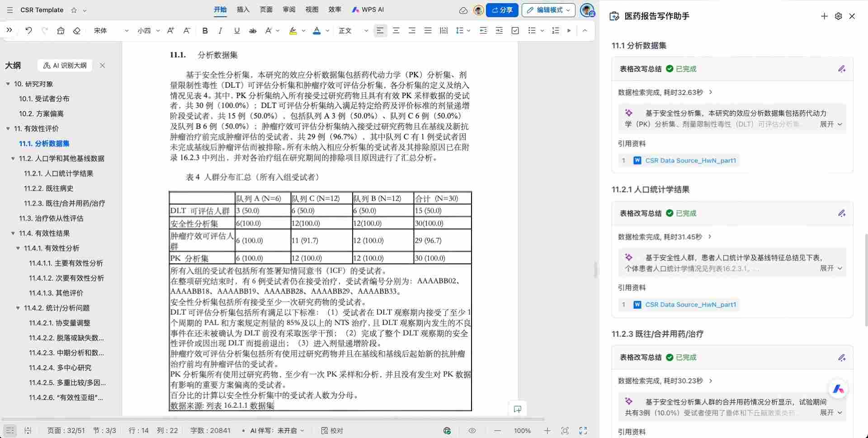Set paragraph alignment to center
The image size is (868, 438).
396,30
